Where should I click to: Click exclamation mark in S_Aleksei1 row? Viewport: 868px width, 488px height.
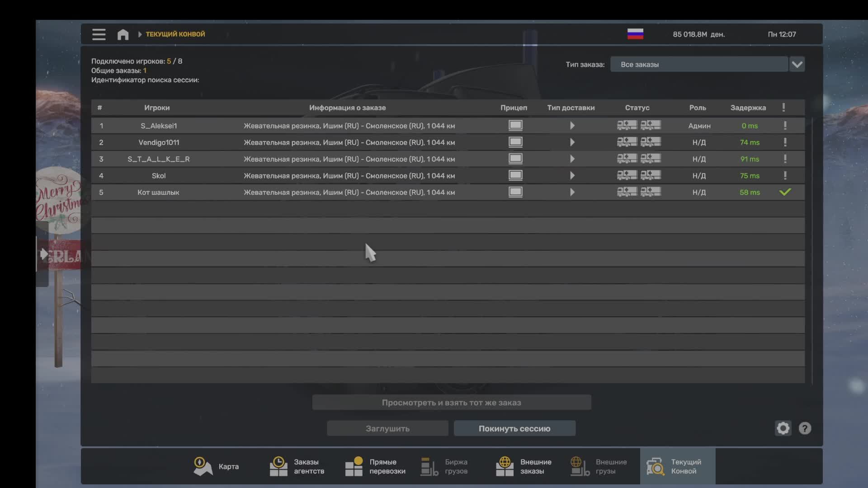[x=785, y=126]
